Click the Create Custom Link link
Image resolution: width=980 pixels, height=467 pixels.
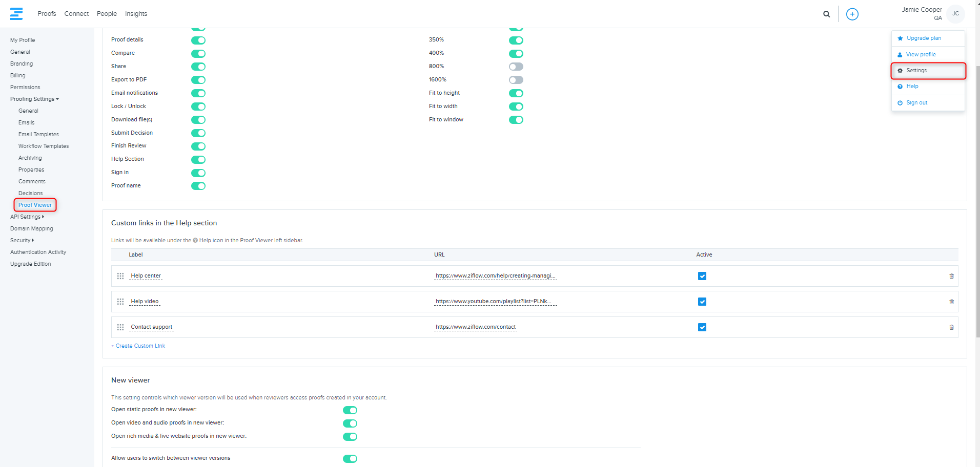140,346
